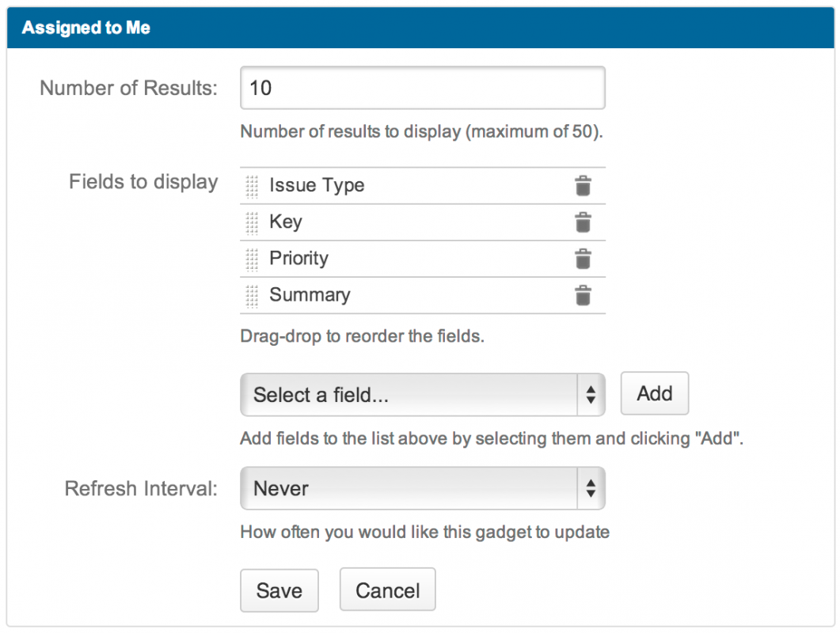
Task: Delete the Issue Type field trash icon
Action: [583, 186]
